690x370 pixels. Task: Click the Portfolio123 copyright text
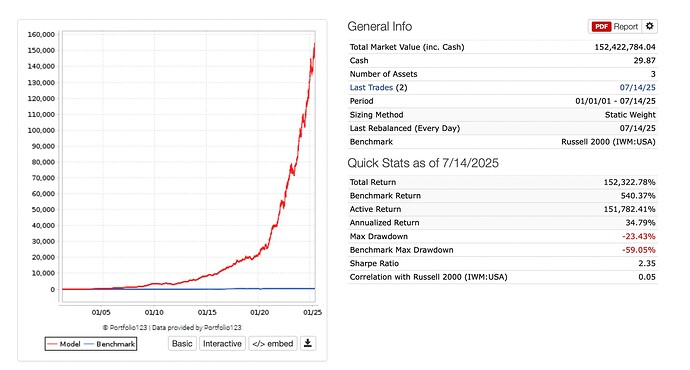(172, 327)
